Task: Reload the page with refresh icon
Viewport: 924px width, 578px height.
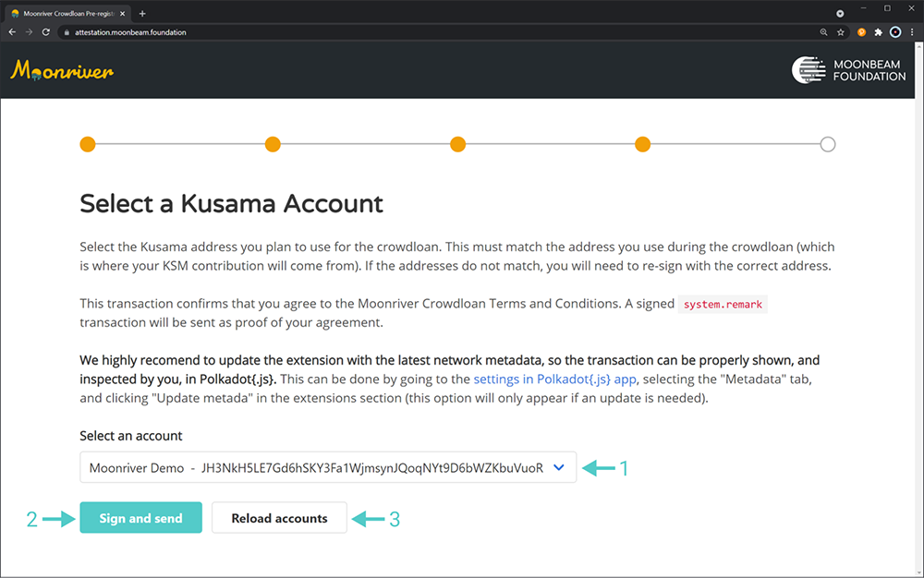Action: [46, 31]
